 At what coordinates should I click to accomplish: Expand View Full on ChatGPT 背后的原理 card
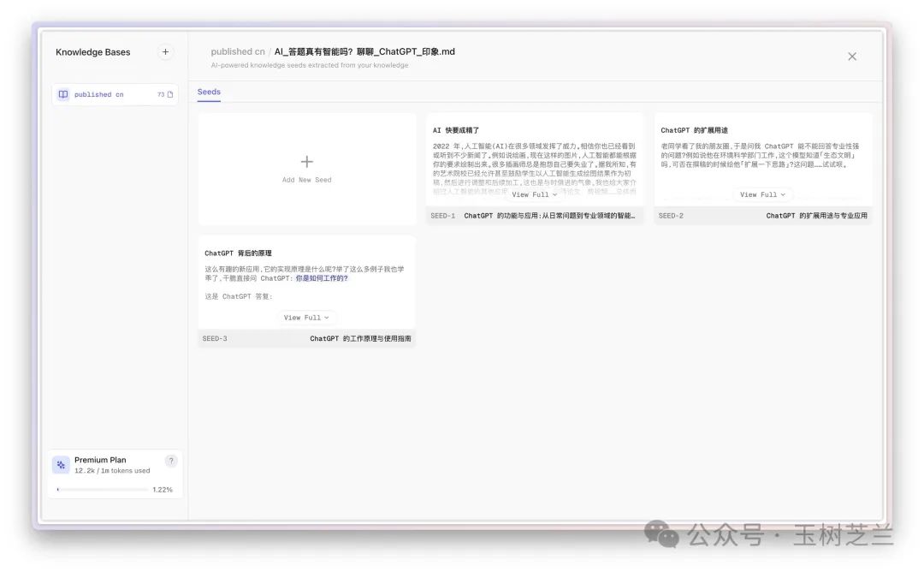(306, 317)
